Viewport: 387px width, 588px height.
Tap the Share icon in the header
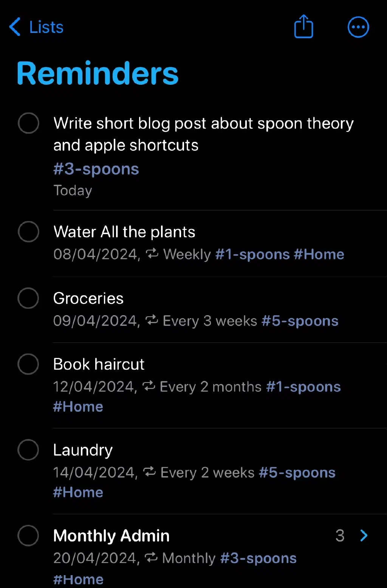coord(303,26)
